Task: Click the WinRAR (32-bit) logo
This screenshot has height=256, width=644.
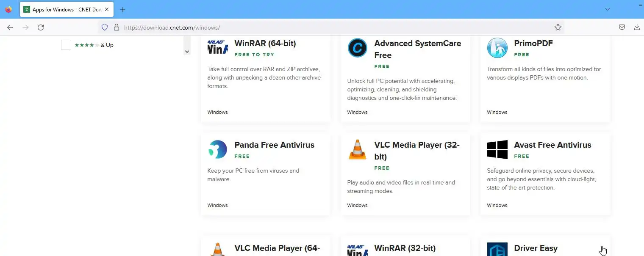Action: pos(358,250)
